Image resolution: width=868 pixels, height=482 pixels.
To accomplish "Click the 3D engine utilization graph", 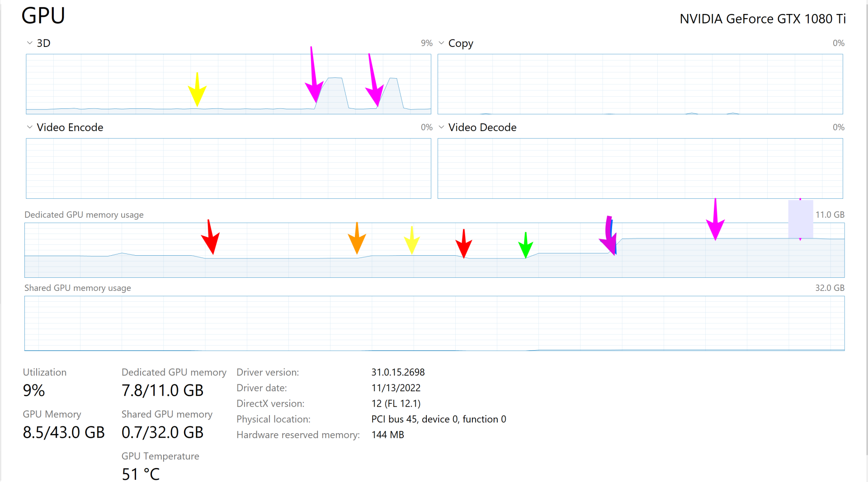I will click(x=228, y=84).
